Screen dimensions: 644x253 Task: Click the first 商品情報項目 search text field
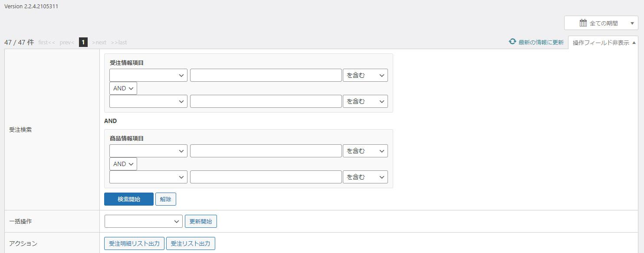tap(266, 151)
